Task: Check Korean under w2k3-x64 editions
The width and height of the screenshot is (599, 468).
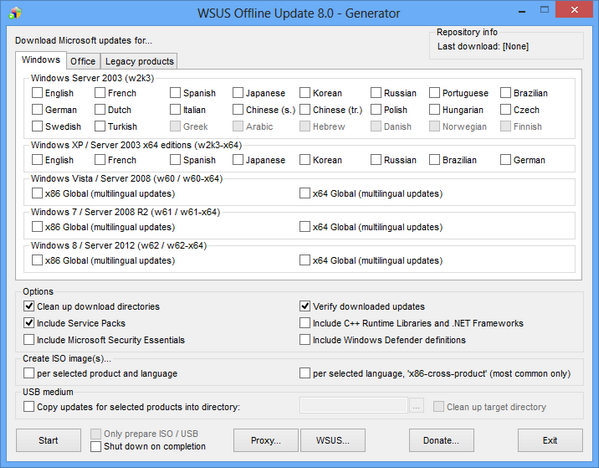Action: [304, 160]
